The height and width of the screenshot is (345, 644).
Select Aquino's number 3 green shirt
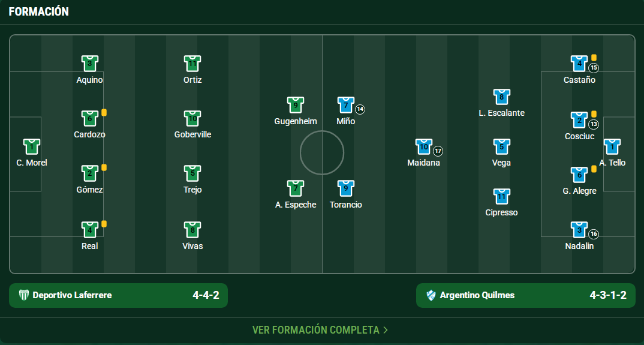pyautogui.click(x=90, y=63)
